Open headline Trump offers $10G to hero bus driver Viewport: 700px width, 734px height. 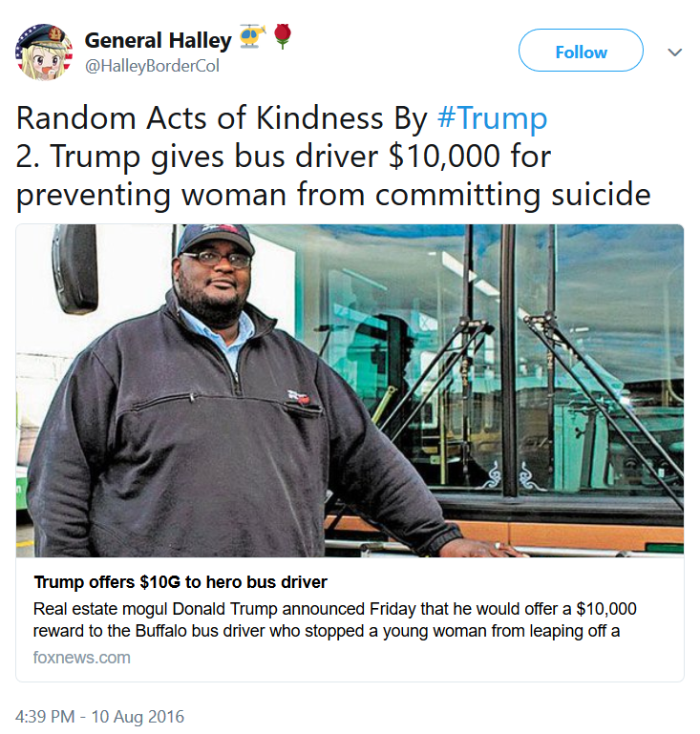point(180,582)
